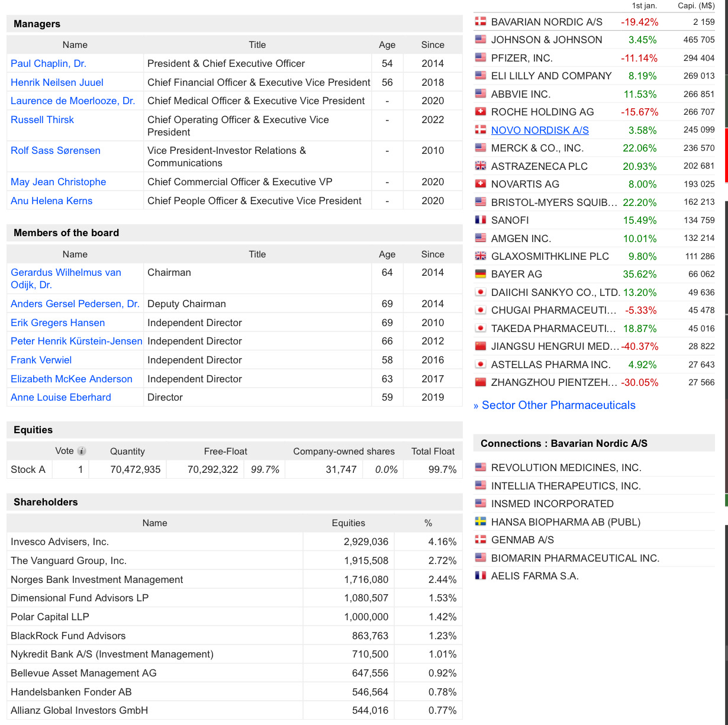Click Japan flag icon beside Chugai Pharmaceuti…
The height and width of the screenshot is (725, 728).
tap(481, 310)
